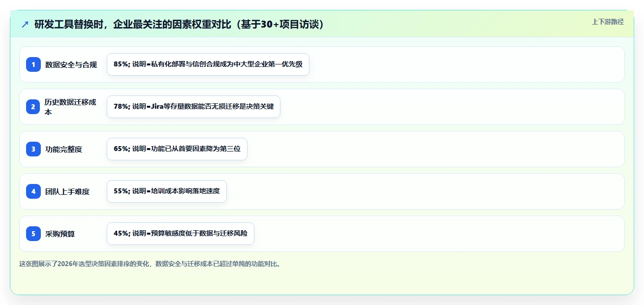This screenshot has height=305, width=644.
Task: Click the number 5 badge for 采购预算
Action: coord(33,234)
